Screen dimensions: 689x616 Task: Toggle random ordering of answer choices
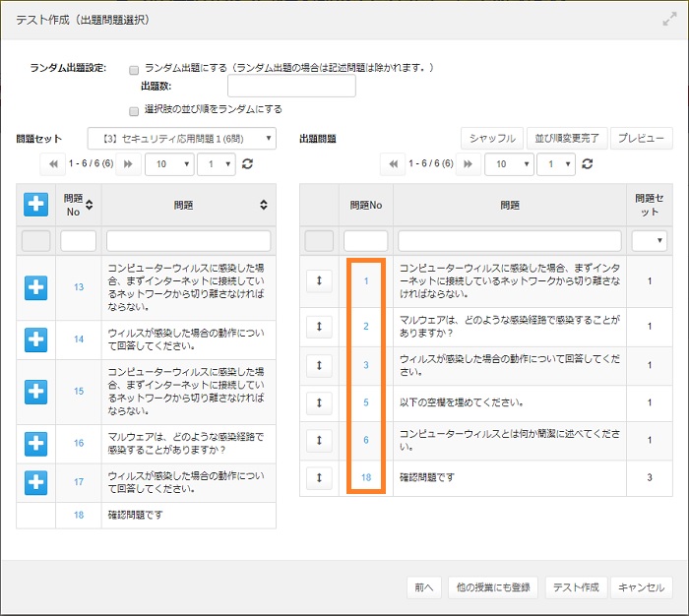click(x=134, y=110)
